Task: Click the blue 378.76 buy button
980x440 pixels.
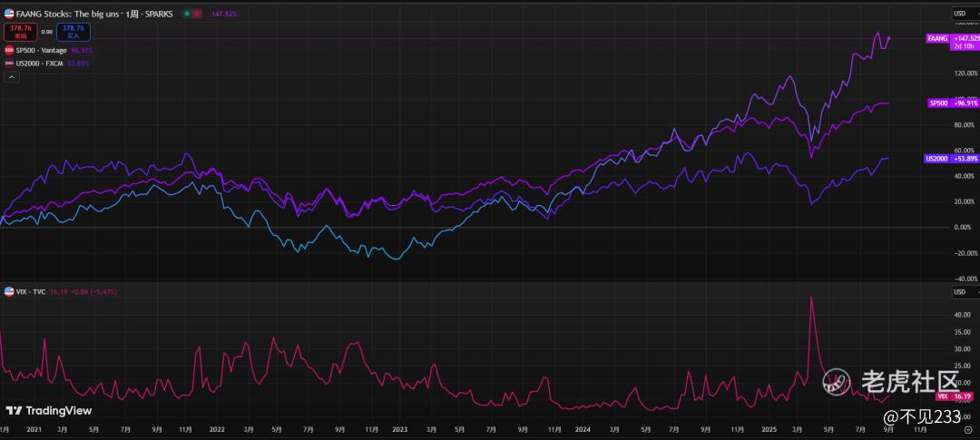Action: coord(73,31)
